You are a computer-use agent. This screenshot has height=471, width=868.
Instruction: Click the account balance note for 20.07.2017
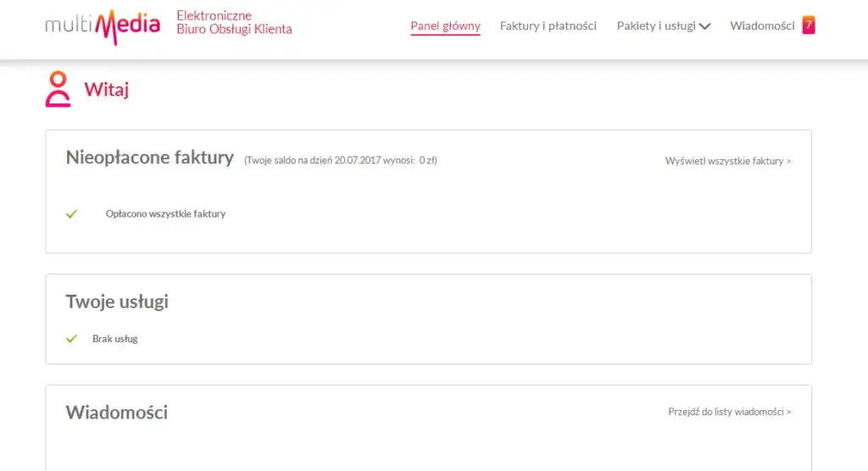coord(340,160)
